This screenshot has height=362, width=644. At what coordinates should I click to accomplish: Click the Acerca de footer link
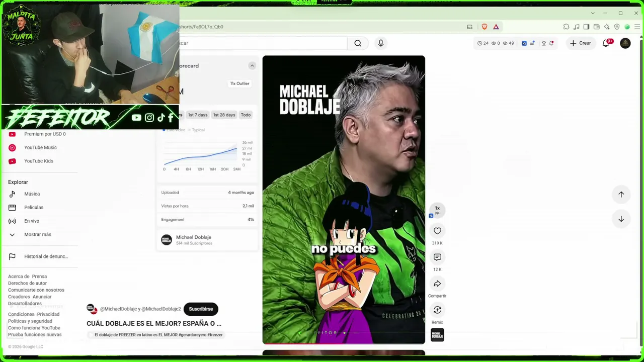[19, 277]
